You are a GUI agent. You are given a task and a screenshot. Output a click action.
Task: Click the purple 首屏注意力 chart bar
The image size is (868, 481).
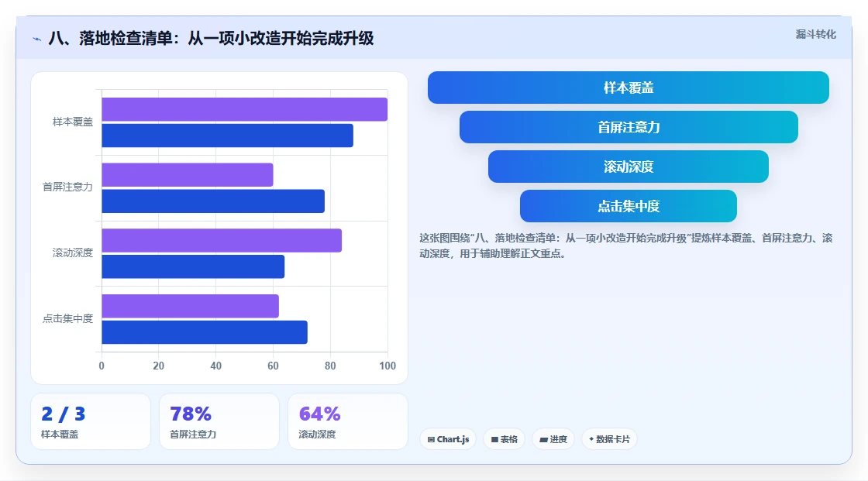[x=188, y=175]
